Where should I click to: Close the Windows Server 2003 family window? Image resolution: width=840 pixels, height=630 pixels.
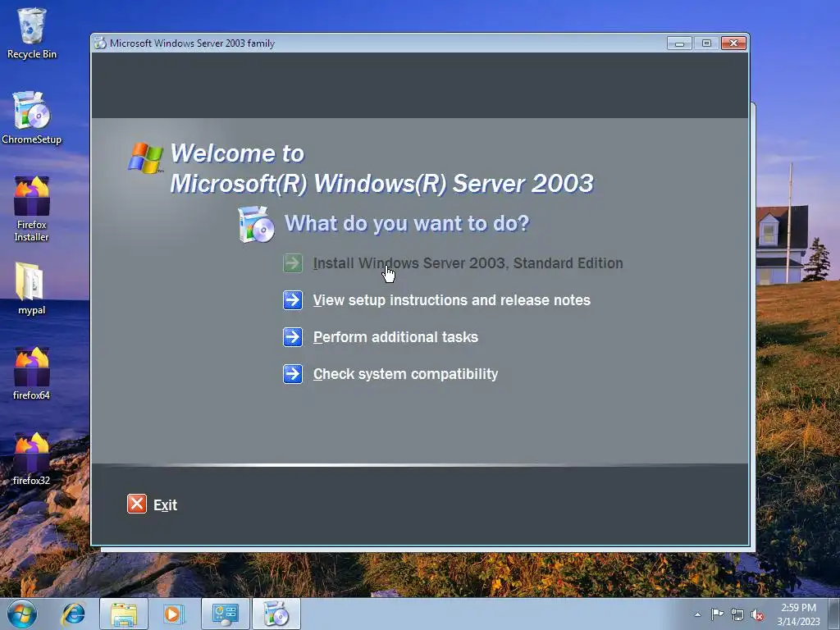pos(733,43)
